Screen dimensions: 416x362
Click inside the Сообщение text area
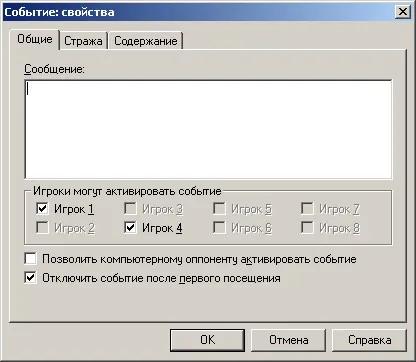click(208, 129)
